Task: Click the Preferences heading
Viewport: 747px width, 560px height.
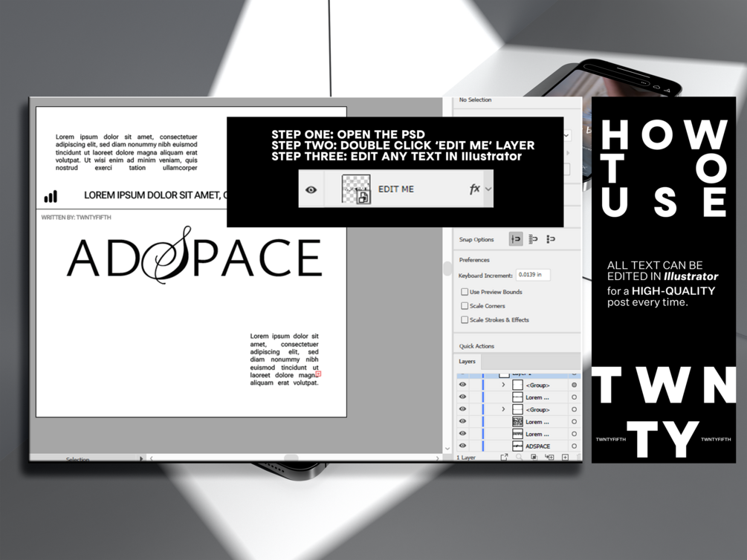Action: pyautogui.click(x=474, y=260)
